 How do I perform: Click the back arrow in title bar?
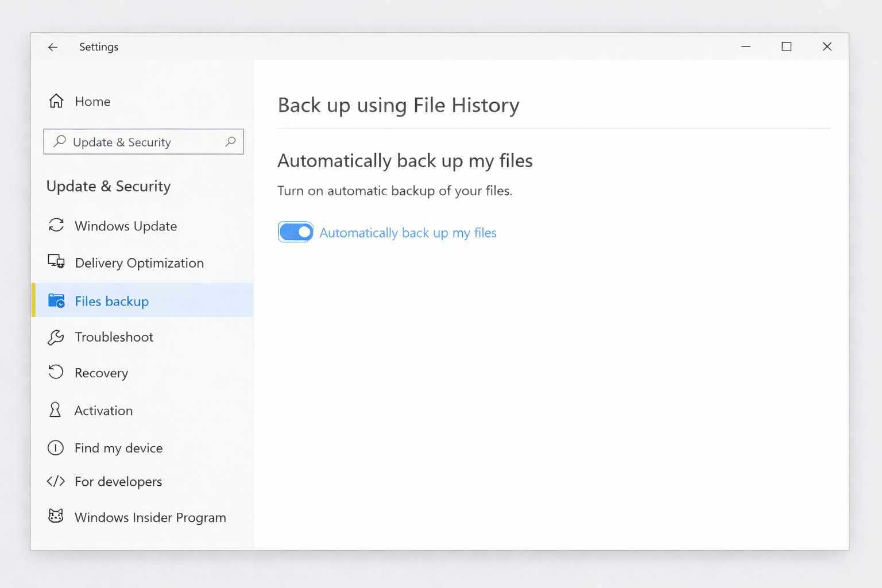[x=53, y=47]
